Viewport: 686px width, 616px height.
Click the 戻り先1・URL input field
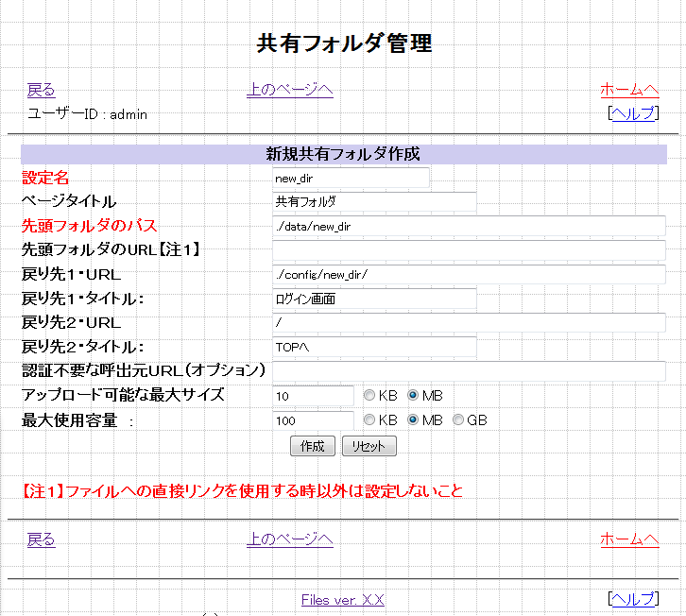(x=469, y=274)
